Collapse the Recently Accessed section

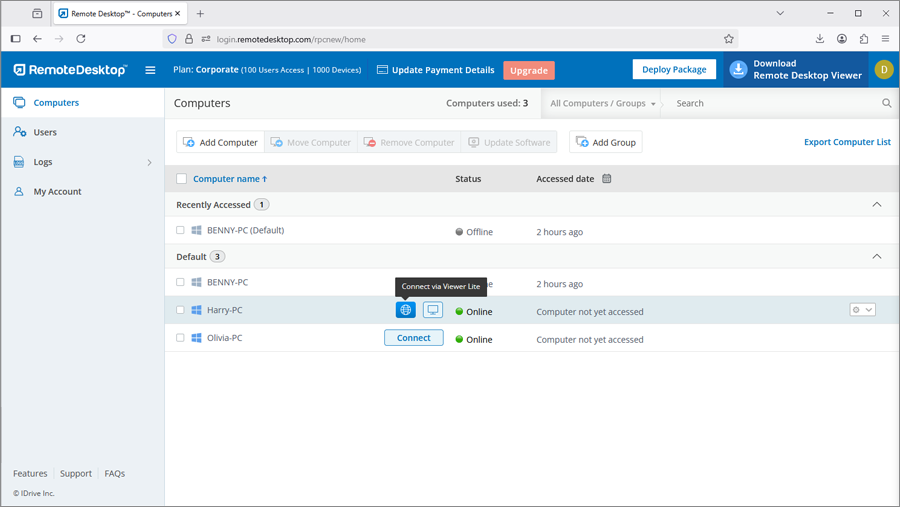pyautogui.click(x=877, y=205)
